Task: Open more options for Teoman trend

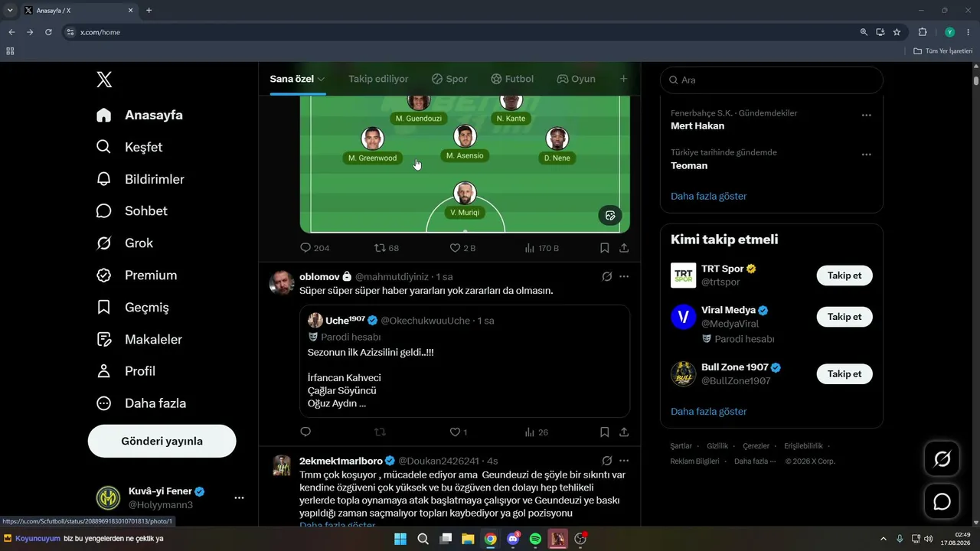Action: pyautogui.click(x=867, y=154)
